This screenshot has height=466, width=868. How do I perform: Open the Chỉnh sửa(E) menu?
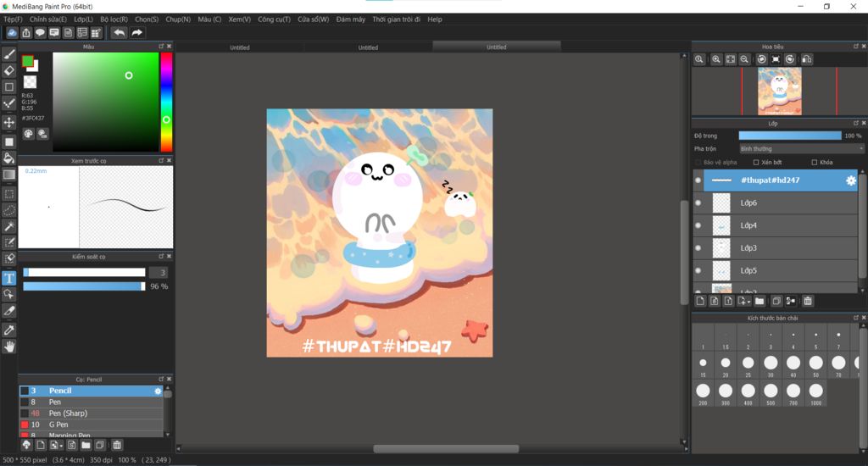pos(48,19)
